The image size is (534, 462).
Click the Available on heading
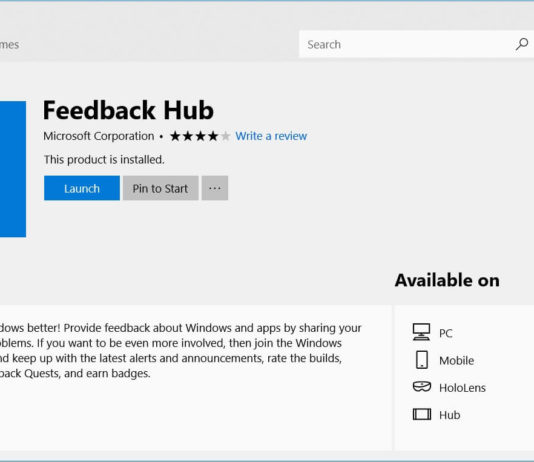(x=447, y=281)
